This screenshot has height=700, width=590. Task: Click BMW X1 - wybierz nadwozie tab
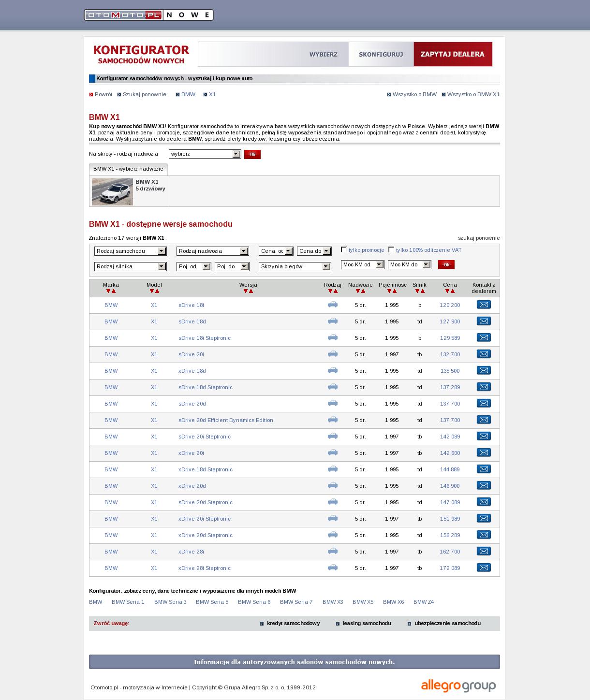128,169
